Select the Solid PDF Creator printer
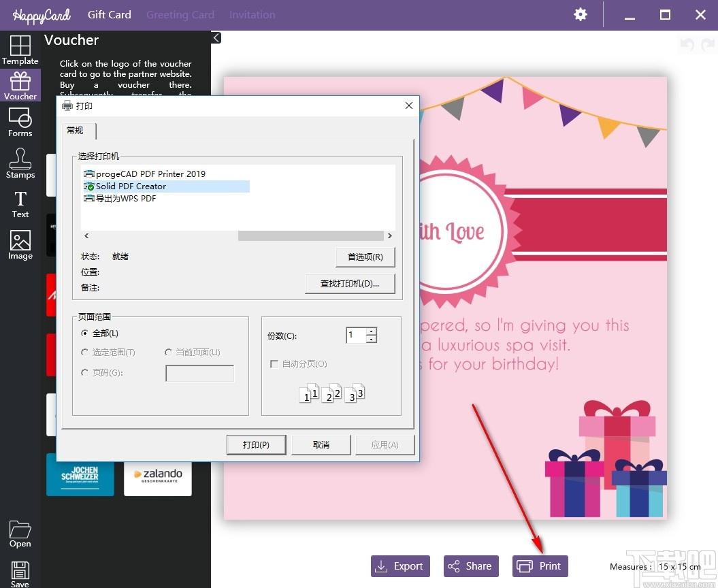The width and height of the screenshot is (718, 588). click(x=166, y=186)
